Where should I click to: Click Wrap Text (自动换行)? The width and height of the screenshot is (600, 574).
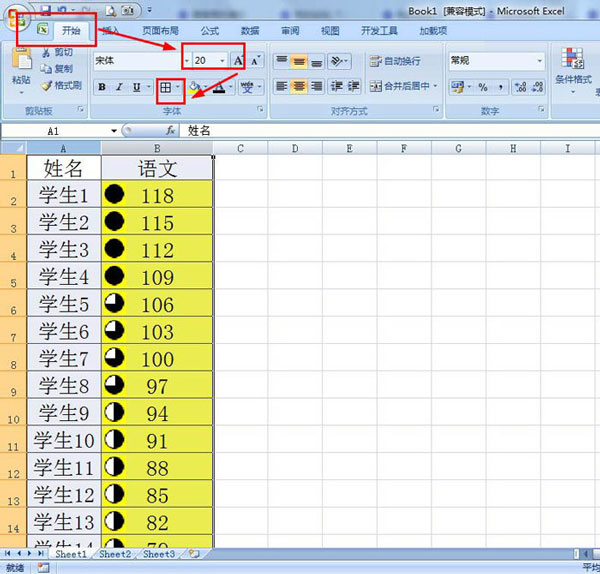(395, 61)
